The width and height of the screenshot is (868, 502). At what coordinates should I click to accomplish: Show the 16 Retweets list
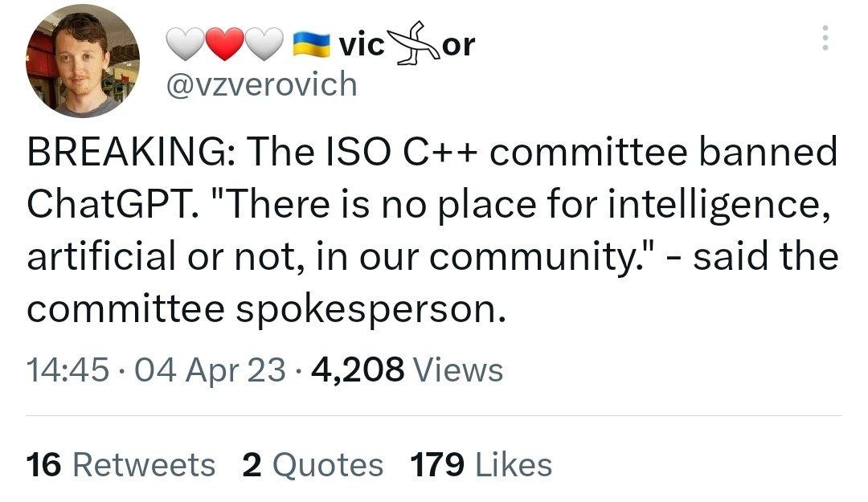pos(121,465)
